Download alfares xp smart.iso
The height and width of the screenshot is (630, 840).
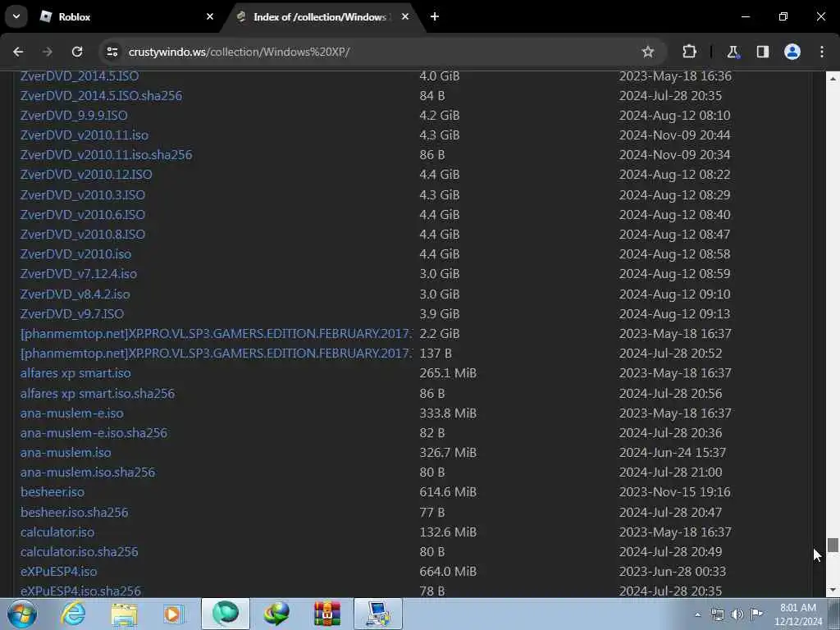tap(75, 373)
